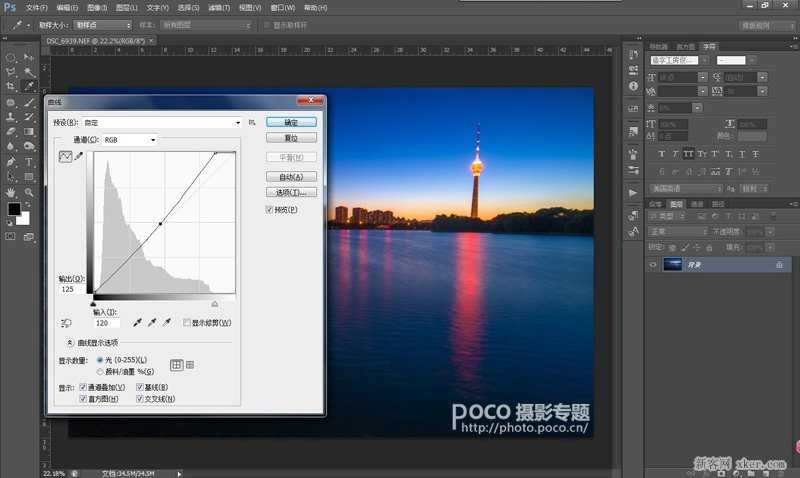Image resolution: width=800 pixels, height=478 pixels.
Task: Click the white point slider under the curve
Action: (215, 304)
